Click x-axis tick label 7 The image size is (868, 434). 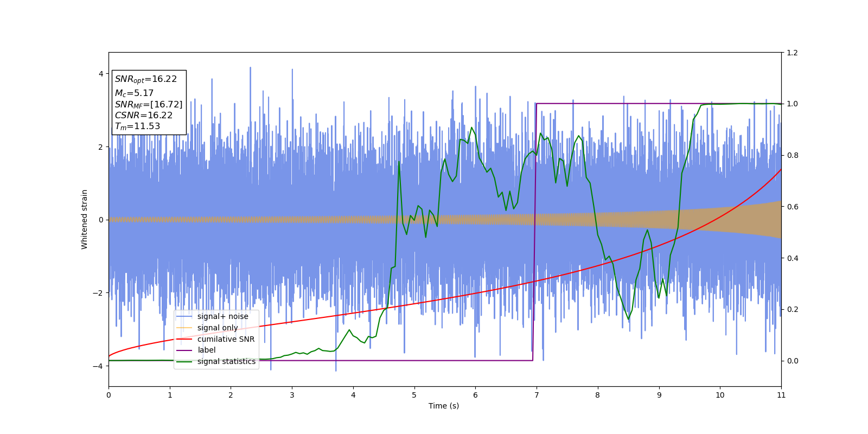[537, 395]
